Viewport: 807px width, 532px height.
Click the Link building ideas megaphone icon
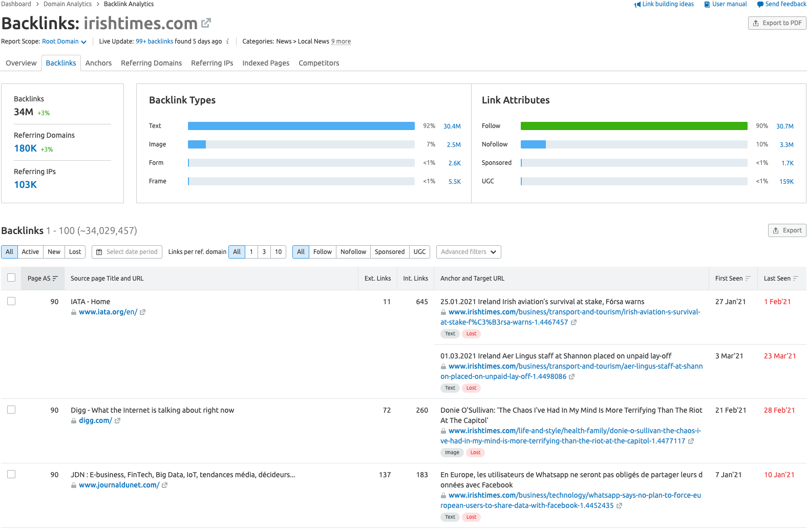[638, 5]
